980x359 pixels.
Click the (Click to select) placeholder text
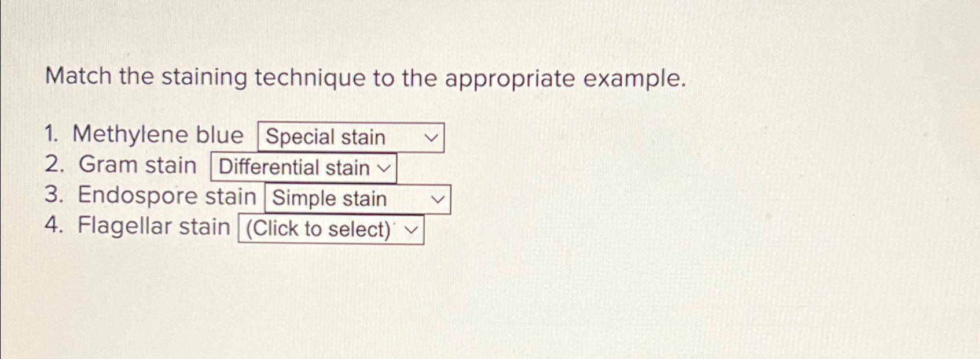point(316,230)
